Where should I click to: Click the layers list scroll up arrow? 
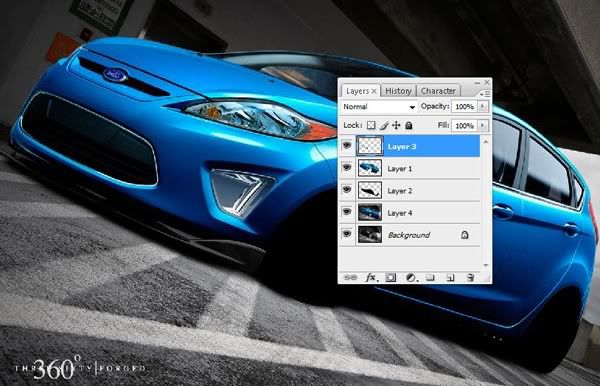coord(486,142)
